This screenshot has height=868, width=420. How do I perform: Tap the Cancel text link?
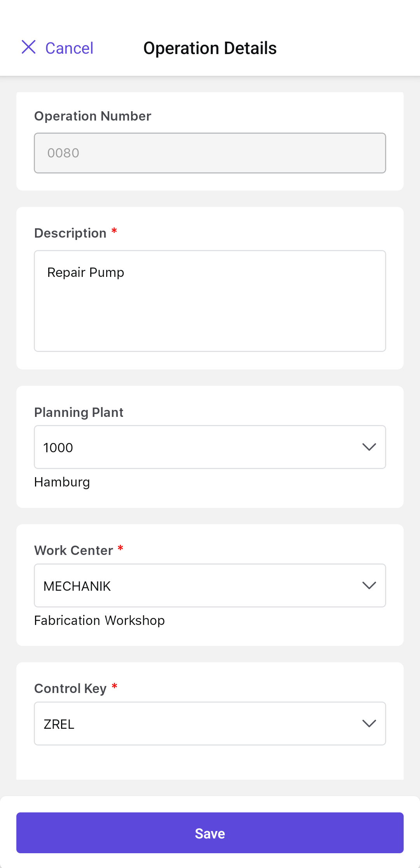click(69, 48)
